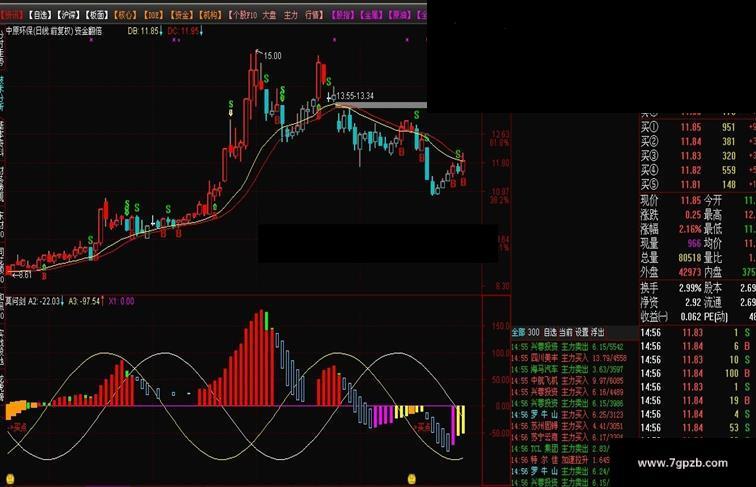Open 设置 in alert panel
This screenshot has height=487, width=756.
[582, 332]
